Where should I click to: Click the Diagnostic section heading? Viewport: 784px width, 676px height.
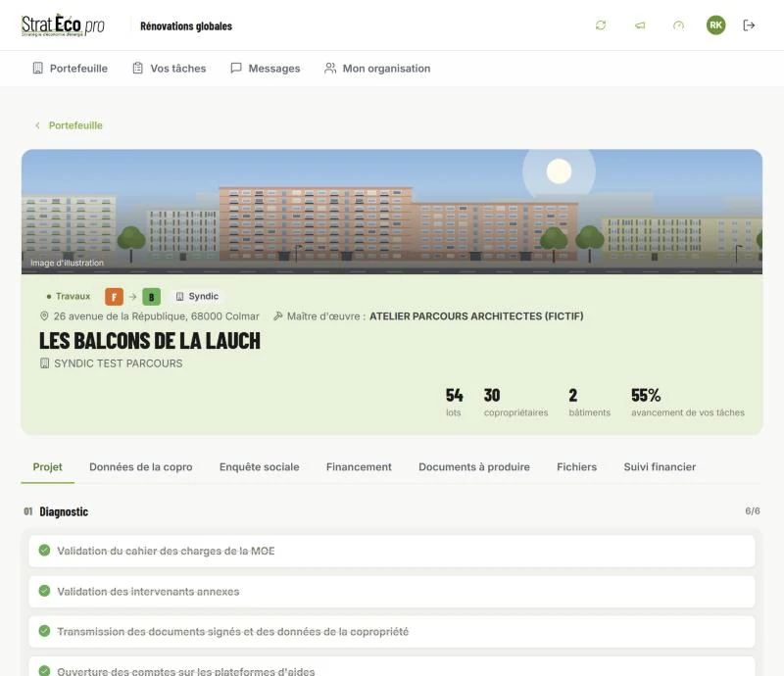[x=64, y=511]
